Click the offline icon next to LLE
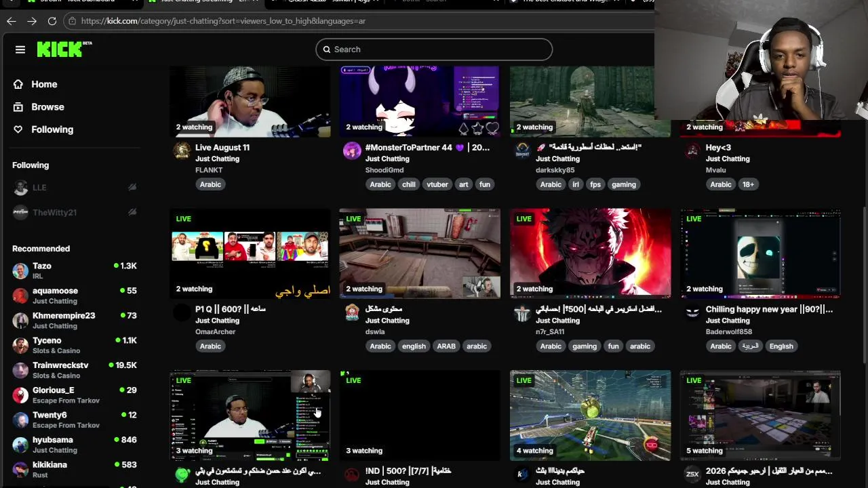This screenshot has height=488, width=868. pyautogui.click(x=132, y=188)
